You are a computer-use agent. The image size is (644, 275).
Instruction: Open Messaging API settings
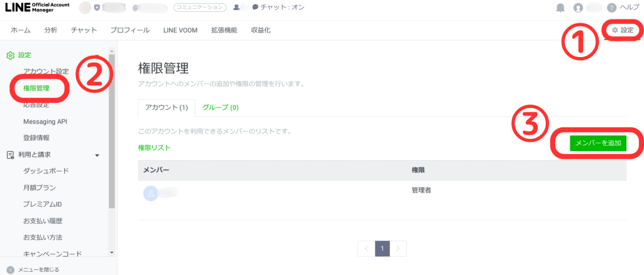(x=45, y=121)
